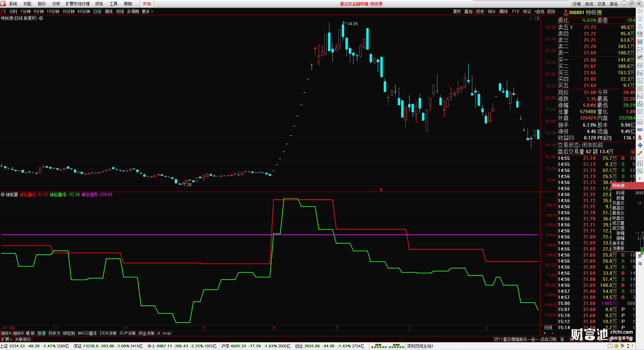Click the wavy indicator chart sidebar icon
This screenshot has height=350, width=644.
pyautogui.click(x=640, y=122)
